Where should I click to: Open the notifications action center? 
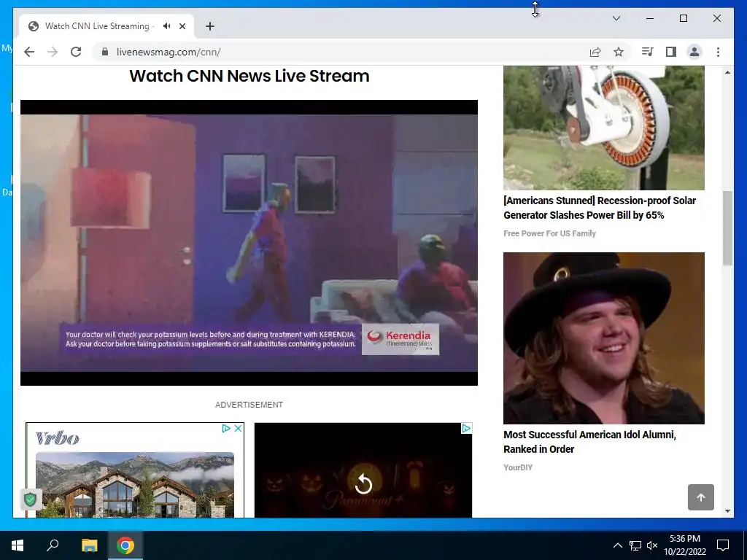click(x=723, y=545)
